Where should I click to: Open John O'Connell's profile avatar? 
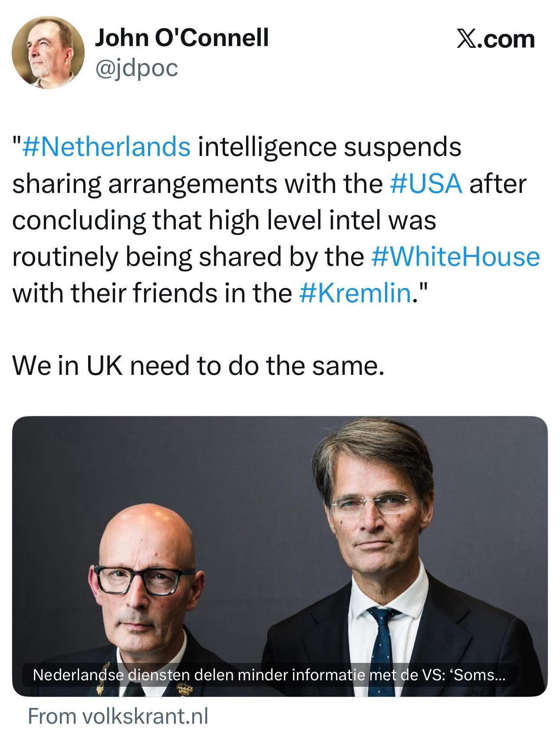click(48, 53)
